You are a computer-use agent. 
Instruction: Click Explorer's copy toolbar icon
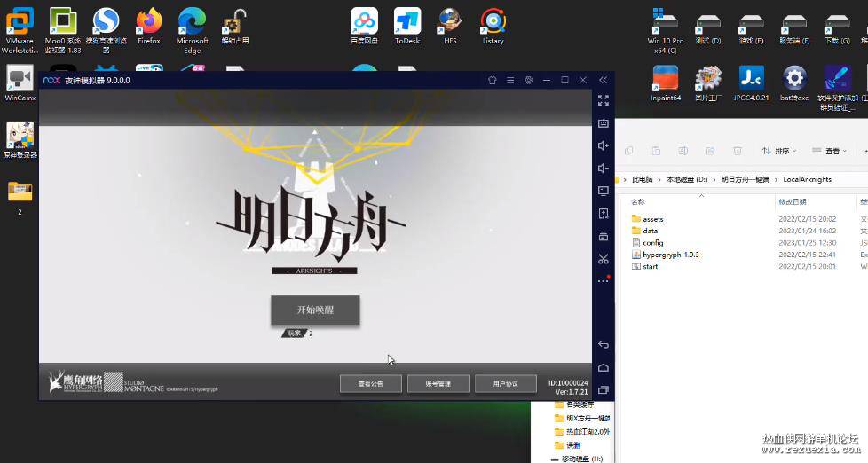pos(629,151)
